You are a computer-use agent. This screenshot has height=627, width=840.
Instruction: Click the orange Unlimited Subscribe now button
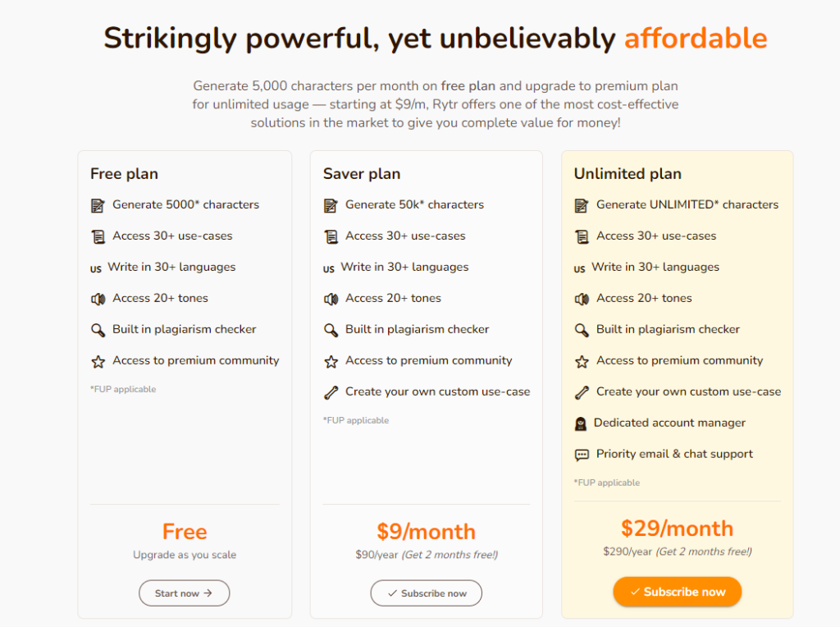[x=677, y=592]
